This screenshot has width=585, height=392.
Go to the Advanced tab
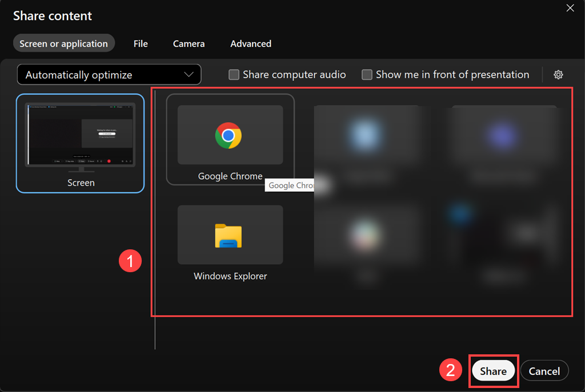[251, 43]
